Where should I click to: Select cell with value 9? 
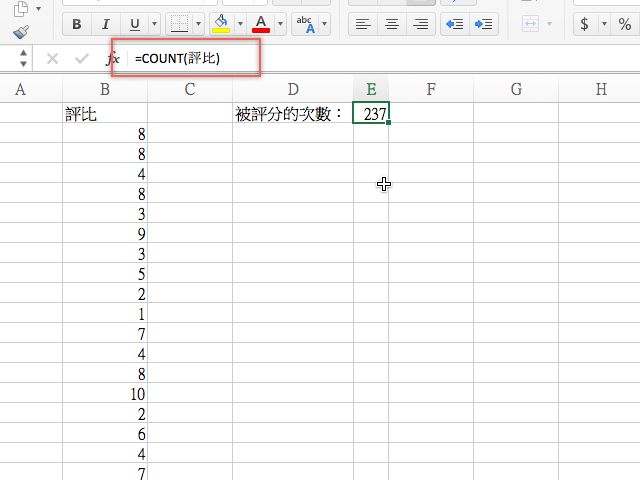105,233
